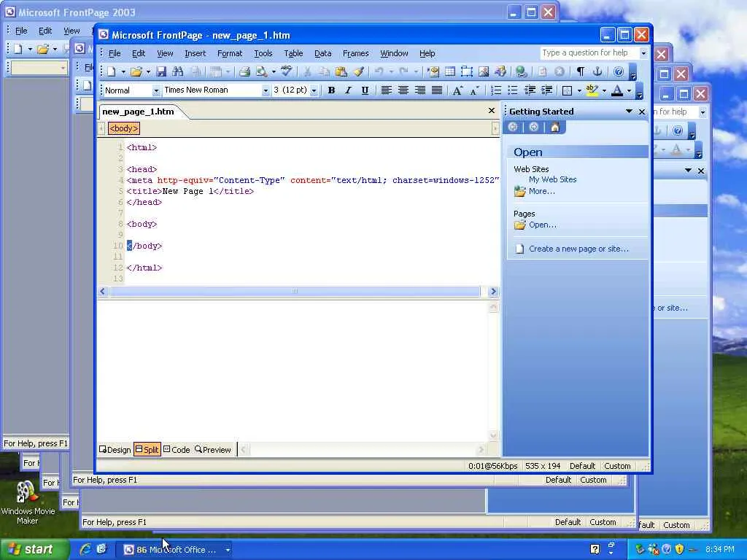Open the Getting Started task pane menu arrow
This screenshot has width=747, height=560.
(x=629, y=112)
